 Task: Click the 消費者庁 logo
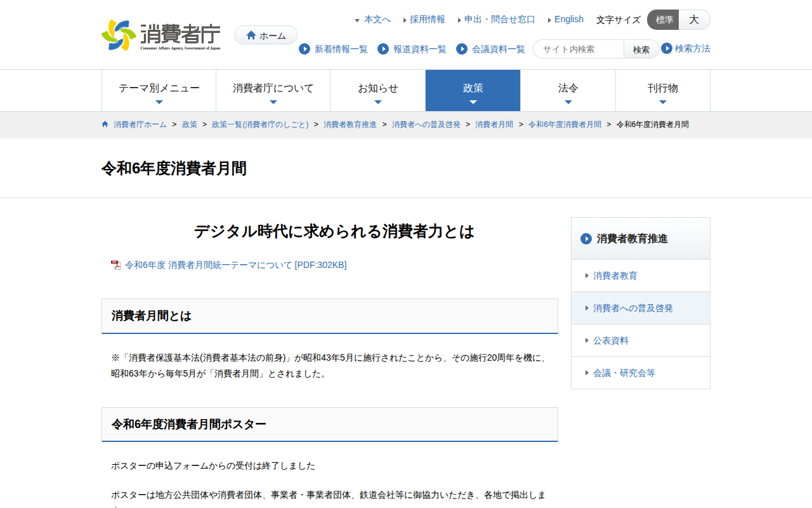click(161, 35)
